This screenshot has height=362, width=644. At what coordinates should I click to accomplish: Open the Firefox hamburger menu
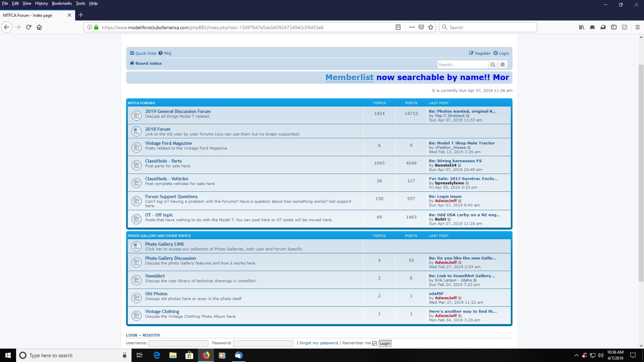point(637,27)
